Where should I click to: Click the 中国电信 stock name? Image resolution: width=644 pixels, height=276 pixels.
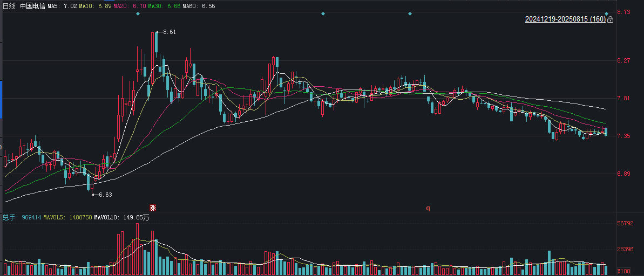click(x=32, y=6)
